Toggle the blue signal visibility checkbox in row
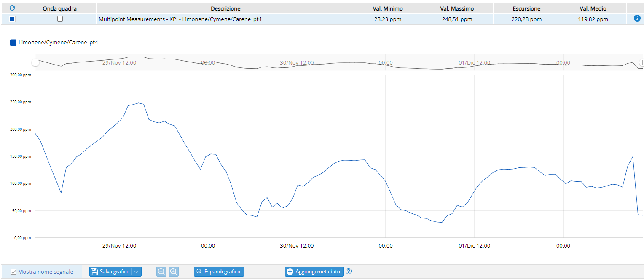 tap(12, 19)
